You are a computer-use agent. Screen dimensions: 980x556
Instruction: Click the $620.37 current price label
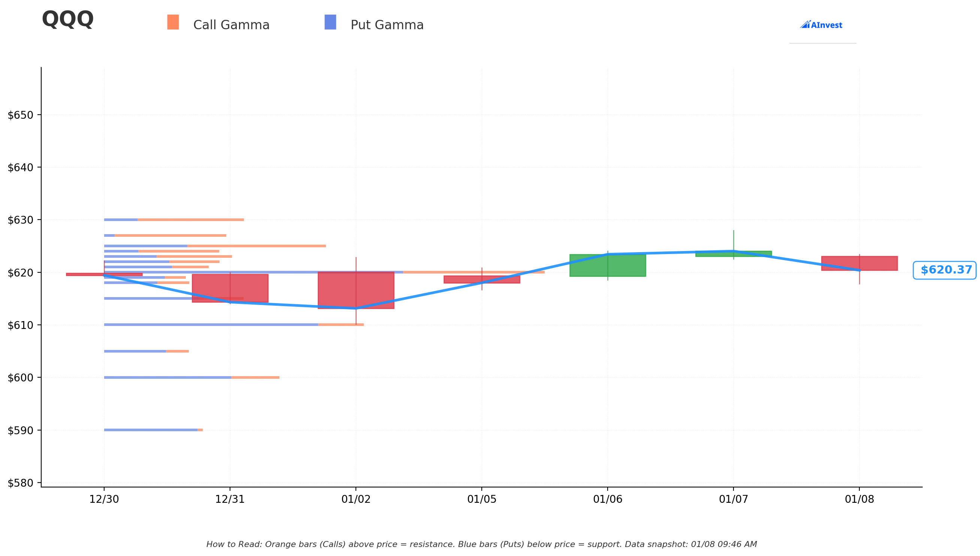[x=944, y=271]
